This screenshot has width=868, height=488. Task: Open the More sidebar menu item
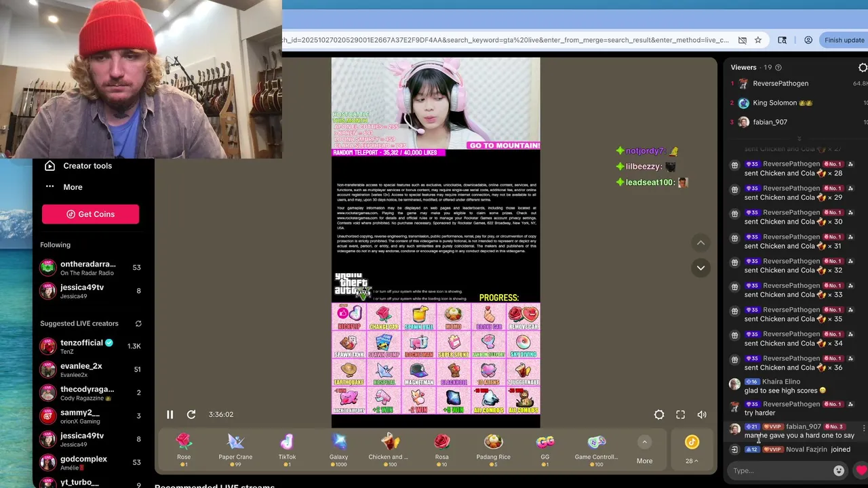pyautogui.click(x=64, y=187)
